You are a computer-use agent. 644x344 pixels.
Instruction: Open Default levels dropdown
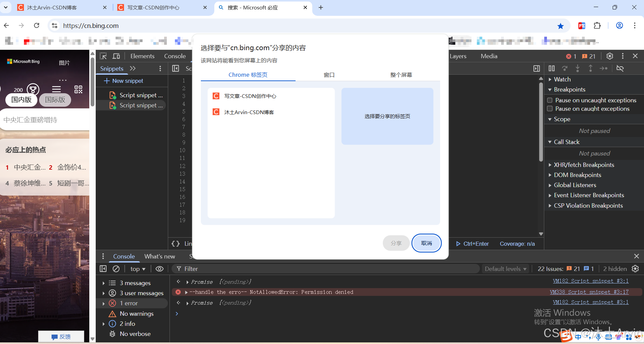pyautogui.click(x=505, y=269)
